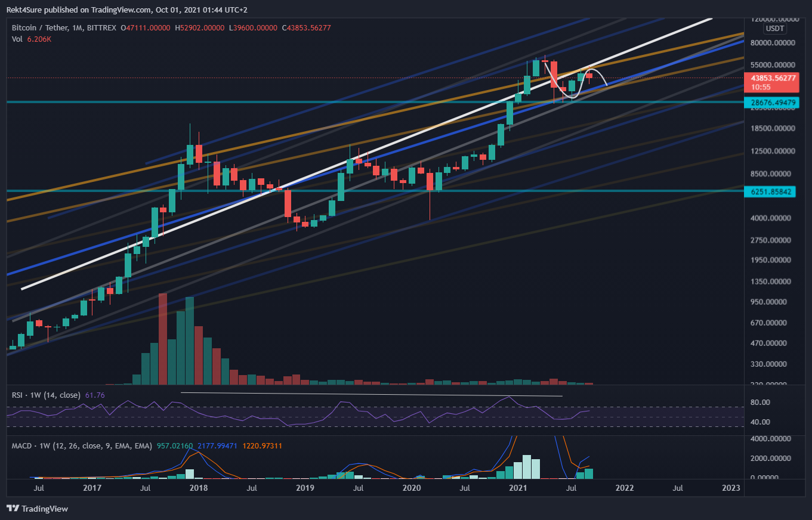Click the RSI 1W (14, close) indicator title

point(47,395)
